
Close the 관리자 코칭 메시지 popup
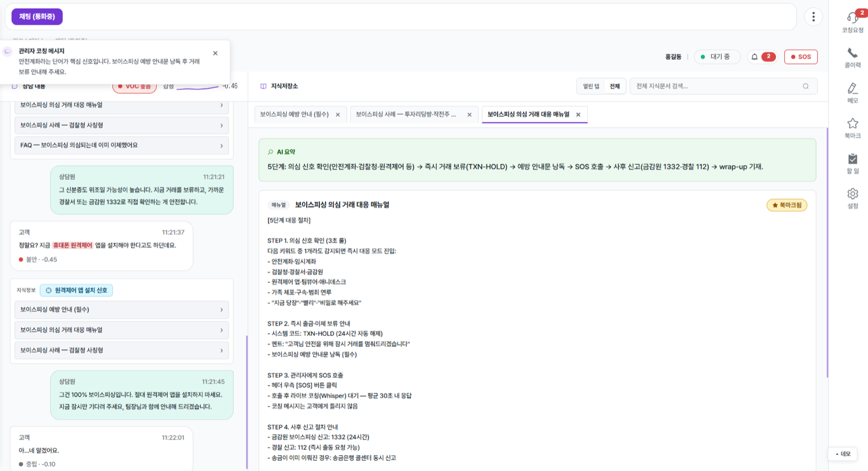(215, 53)
